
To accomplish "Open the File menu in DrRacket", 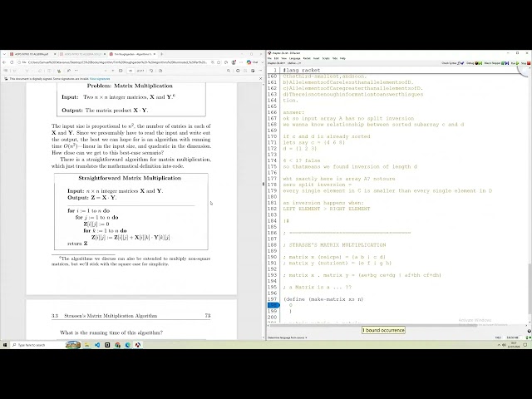I will pos(269,58).
